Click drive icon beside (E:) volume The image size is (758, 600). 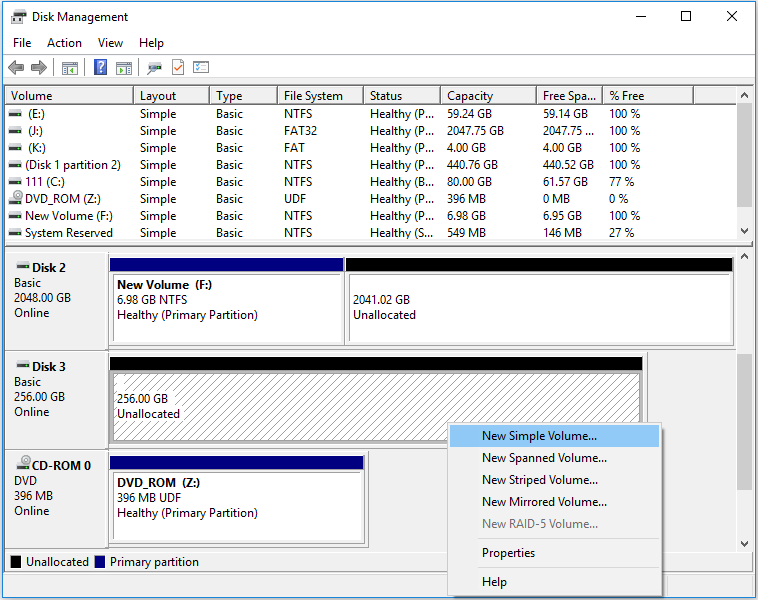[15, 114]
